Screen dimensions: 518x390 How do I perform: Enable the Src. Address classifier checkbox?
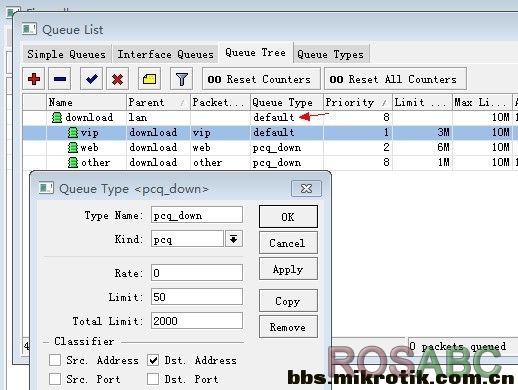(x=55, y=360)
